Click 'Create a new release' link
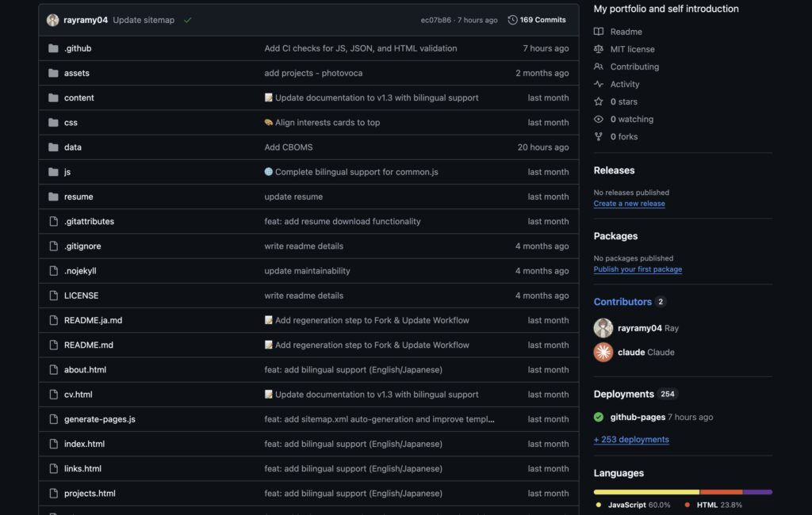Image resolution: width=812 pixels, height=515 pixels. [x=629, y=204]
